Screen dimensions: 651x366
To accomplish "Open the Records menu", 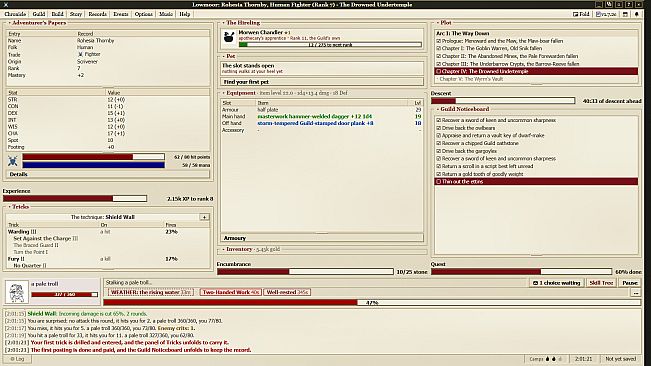I will point(98,14).
